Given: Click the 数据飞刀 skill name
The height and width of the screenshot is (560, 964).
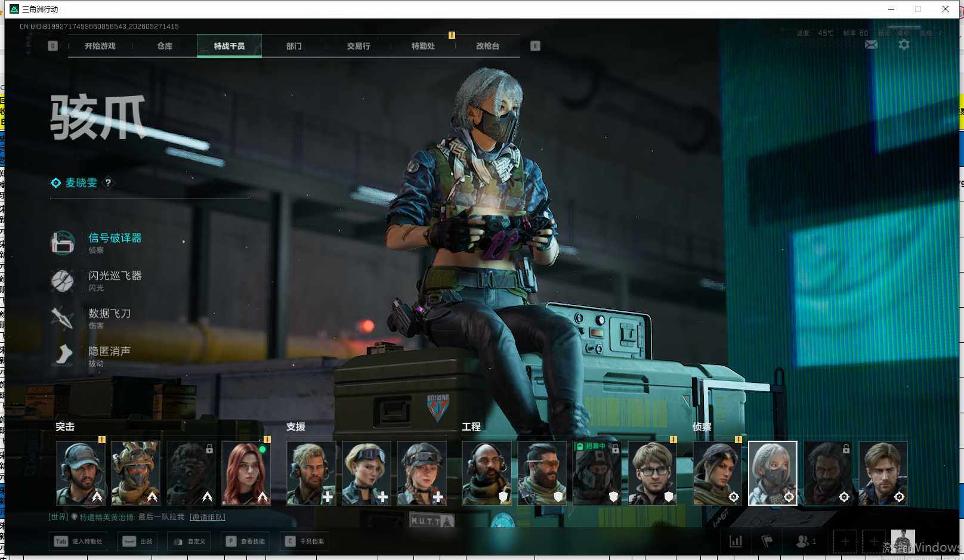Looking at the screenshot, I should 110,313.
